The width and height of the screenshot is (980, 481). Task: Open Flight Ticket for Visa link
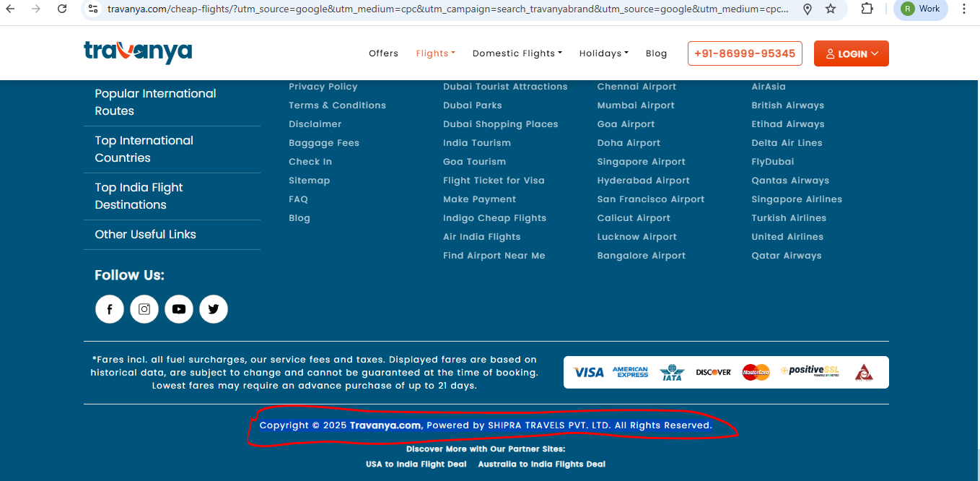point(494,181)
